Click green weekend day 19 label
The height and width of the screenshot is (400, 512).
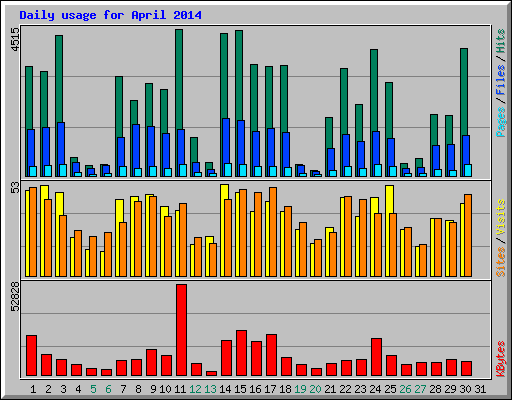pos(300,389)
